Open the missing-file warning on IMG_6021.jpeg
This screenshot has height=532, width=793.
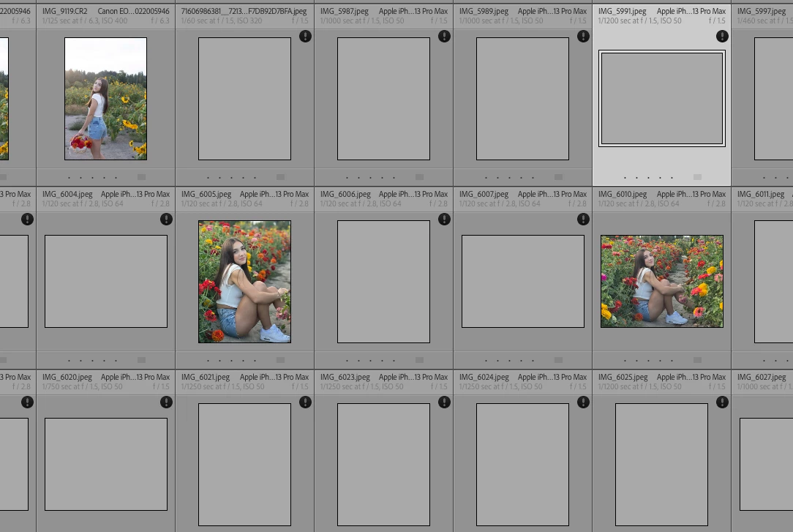[306, 402]
